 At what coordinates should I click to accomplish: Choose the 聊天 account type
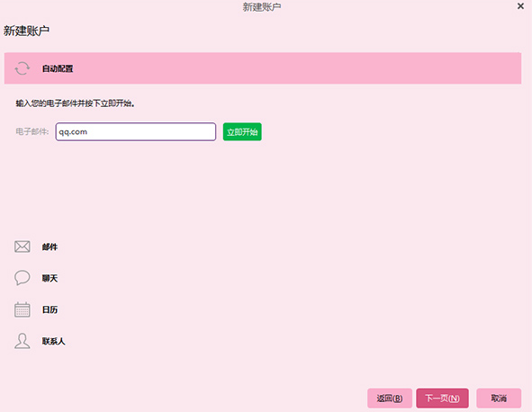pyautogui.click(x=50, y=278)
